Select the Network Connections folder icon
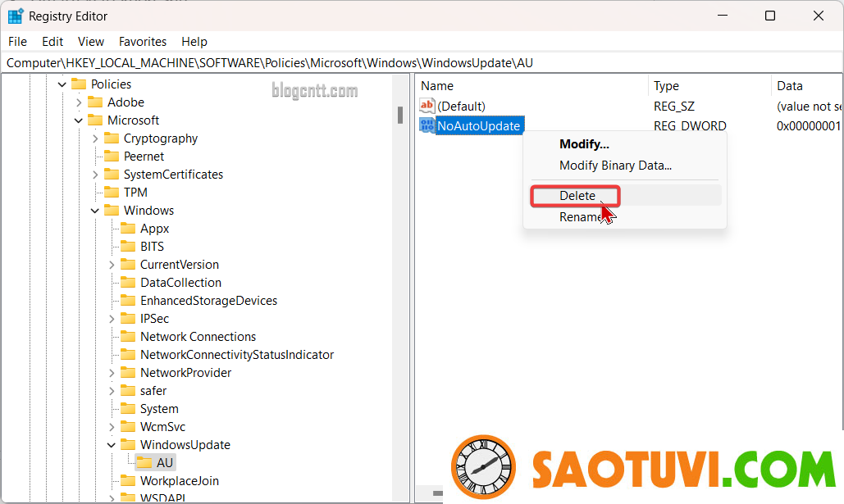Image resolution: width=844 pixels, height=504 pixels. (128, 336)
